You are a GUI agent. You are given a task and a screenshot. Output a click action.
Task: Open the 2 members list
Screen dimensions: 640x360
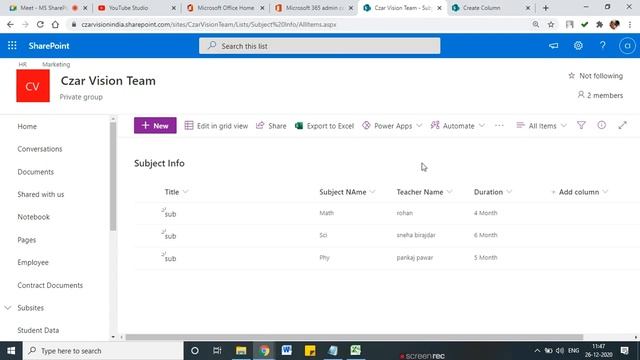point(600,95)
